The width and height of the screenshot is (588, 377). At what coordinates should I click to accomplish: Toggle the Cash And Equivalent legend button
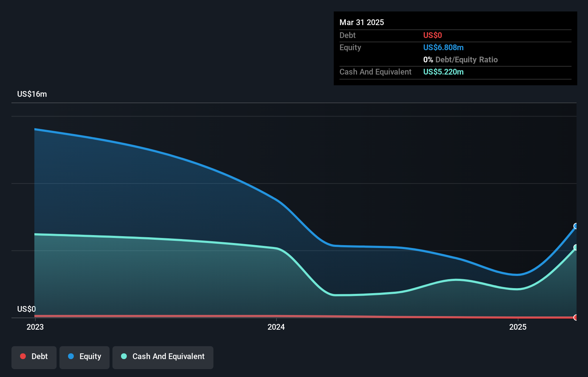(x=163, y=357)
